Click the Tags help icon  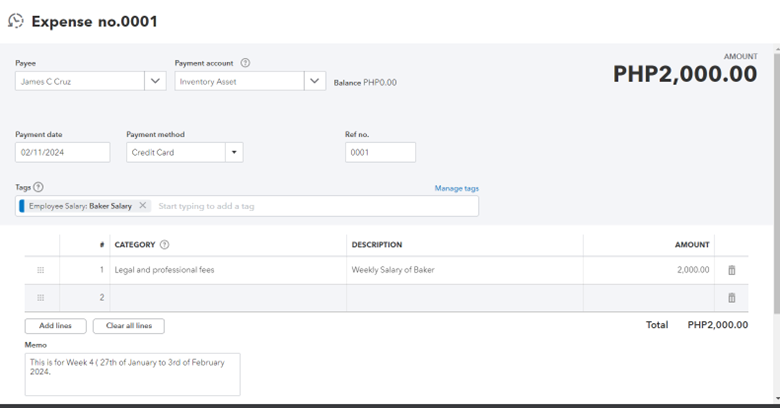[x=39, y=187]
